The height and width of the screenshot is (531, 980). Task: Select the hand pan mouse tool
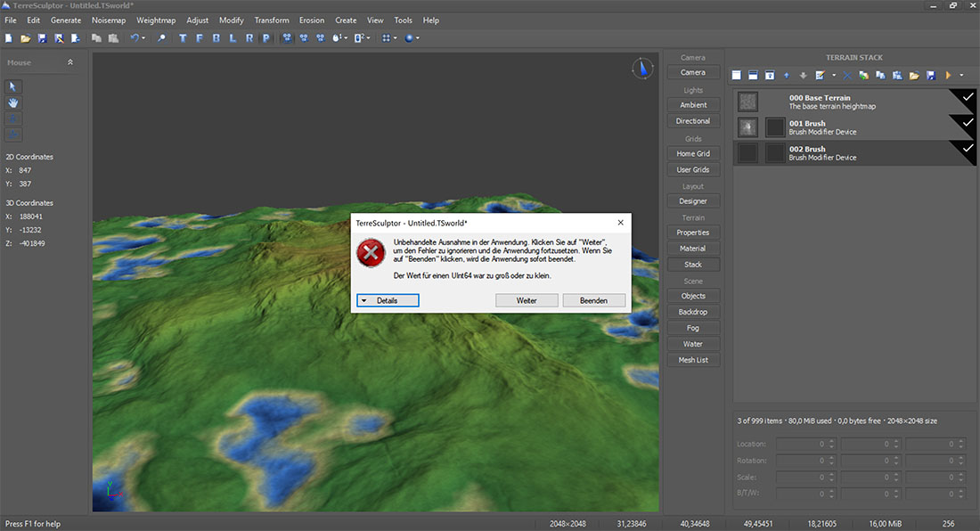[x=12, y=102]
